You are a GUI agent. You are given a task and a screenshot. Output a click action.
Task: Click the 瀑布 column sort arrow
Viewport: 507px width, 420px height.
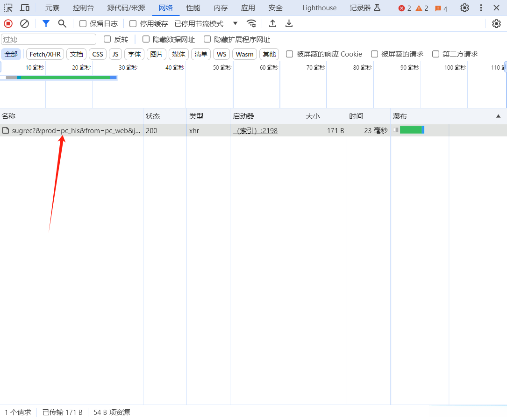point(498,116)
